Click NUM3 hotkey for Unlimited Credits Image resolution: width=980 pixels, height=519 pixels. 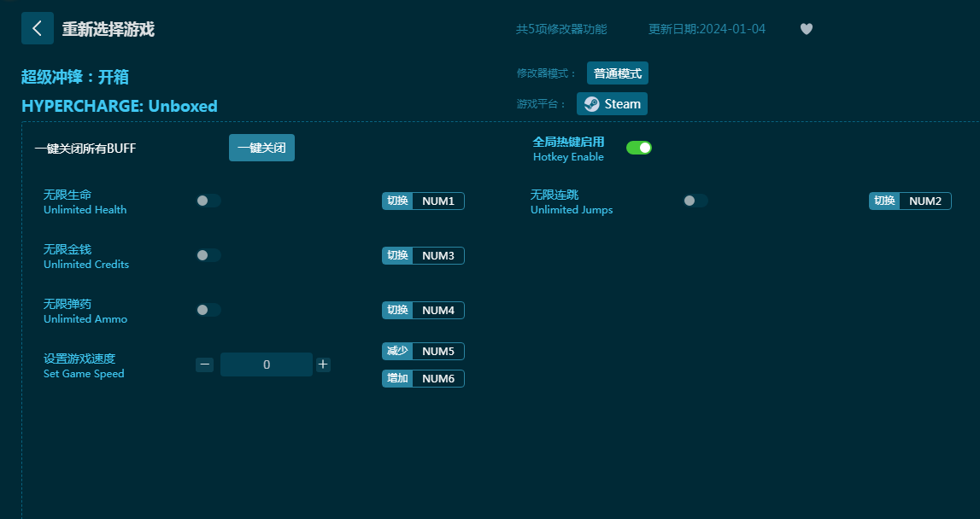[438, 255]
